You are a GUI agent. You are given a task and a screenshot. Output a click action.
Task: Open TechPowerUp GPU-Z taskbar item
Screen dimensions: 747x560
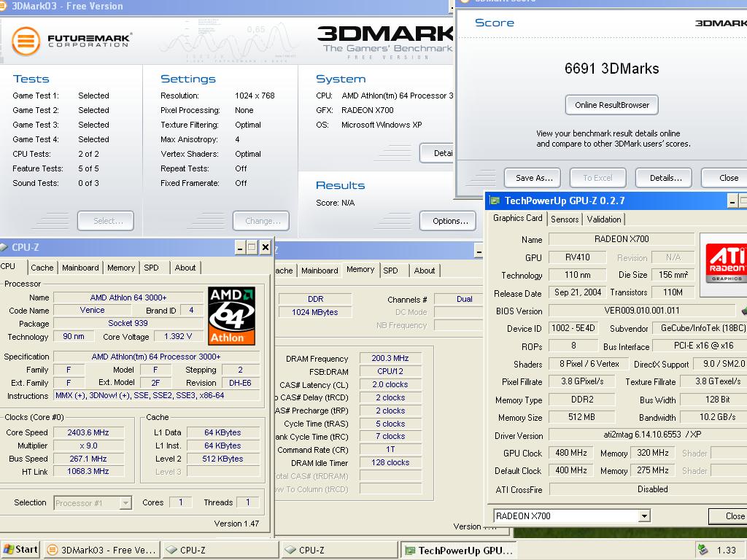[458, 550]
